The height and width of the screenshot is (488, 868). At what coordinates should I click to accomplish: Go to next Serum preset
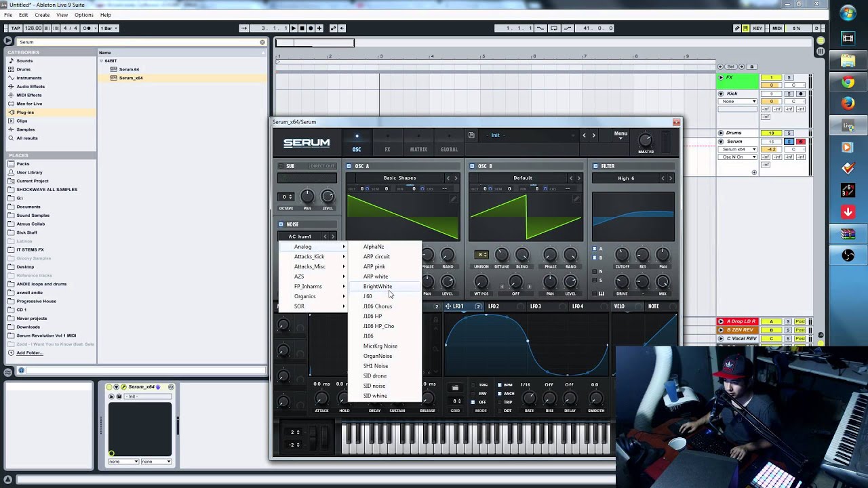click(x=593, y=135)
